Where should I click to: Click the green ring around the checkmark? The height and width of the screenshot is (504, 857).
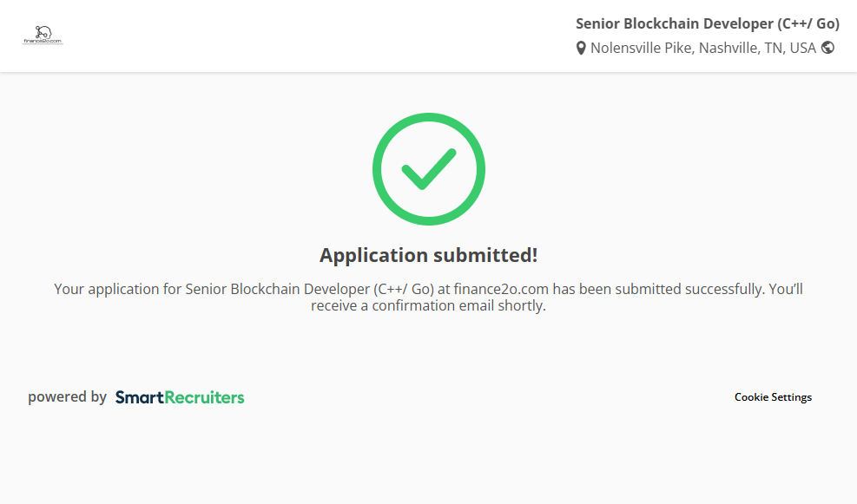379,169
